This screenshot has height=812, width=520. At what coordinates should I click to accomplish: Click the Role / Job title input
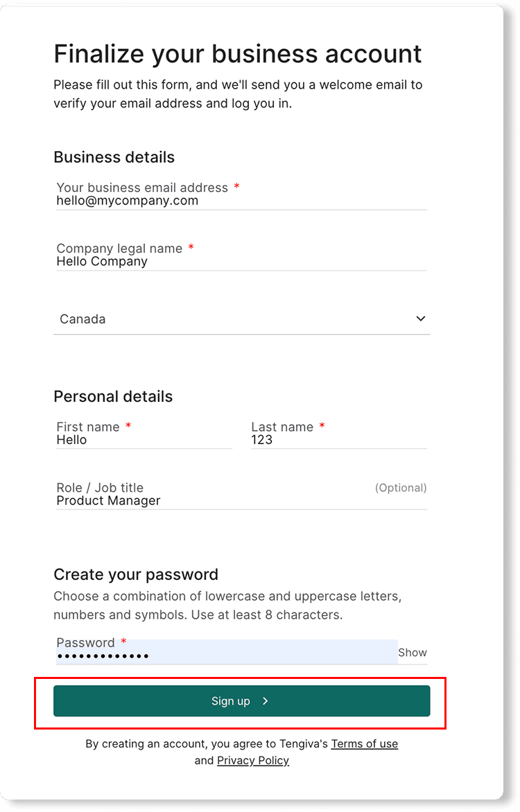tap(240, 500)
